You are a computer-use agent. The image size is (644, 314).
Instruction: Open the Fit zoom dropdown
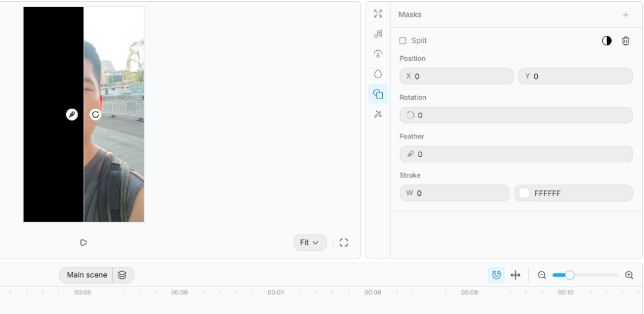tap(310, 242)
